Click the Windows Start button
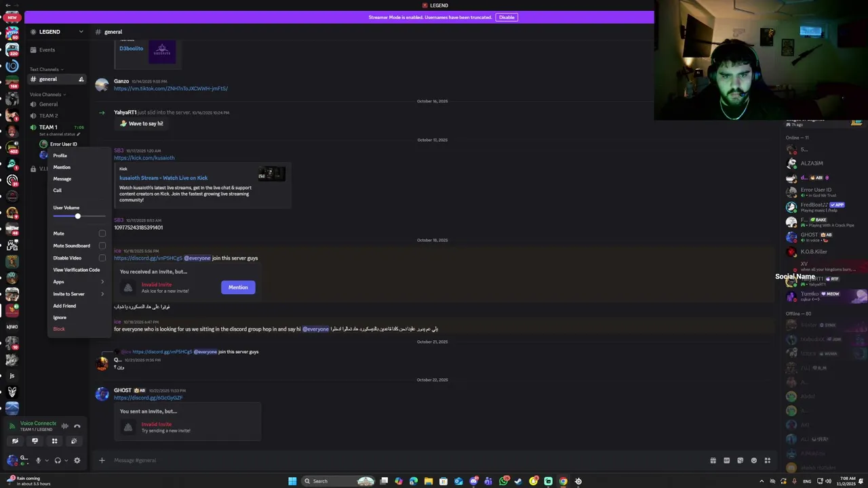868x488 pixels. click(292, 481)
